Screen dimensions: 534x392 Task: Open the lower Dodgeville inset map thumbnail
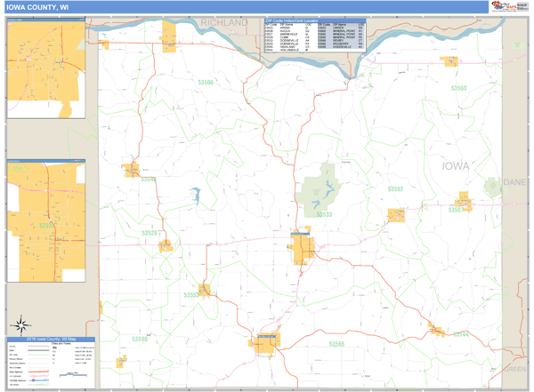coord(46,220)
